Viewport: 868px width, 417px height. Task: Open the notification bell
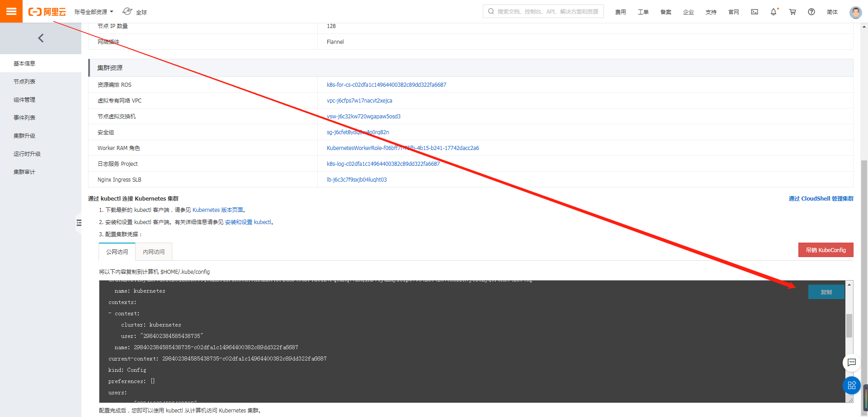774,12
